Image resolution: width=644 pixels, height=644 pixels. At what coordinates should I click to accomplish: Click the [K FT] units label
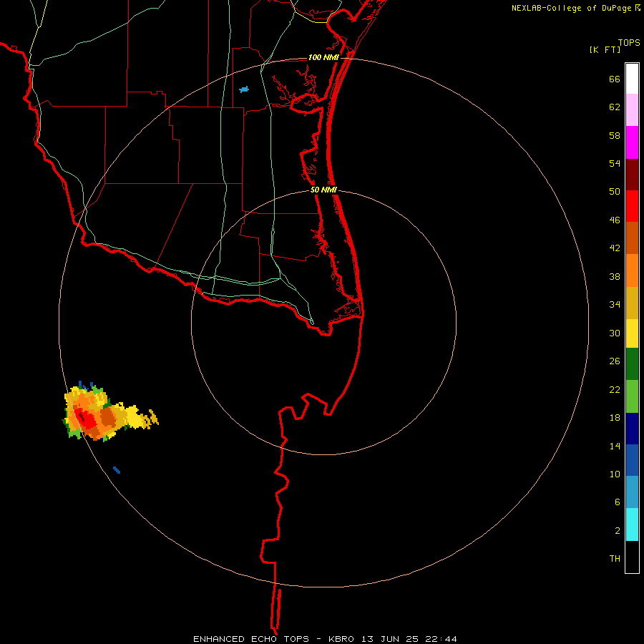pyautogui.click(x=605, y=49)
